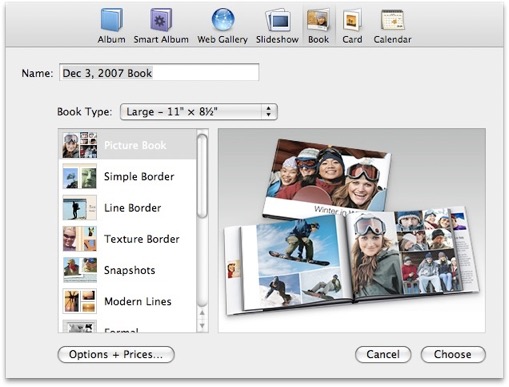This screenshot has height=387, width=509.
Task: Click the theme list scrollbar thumb
Action: (x=202, y=176)
